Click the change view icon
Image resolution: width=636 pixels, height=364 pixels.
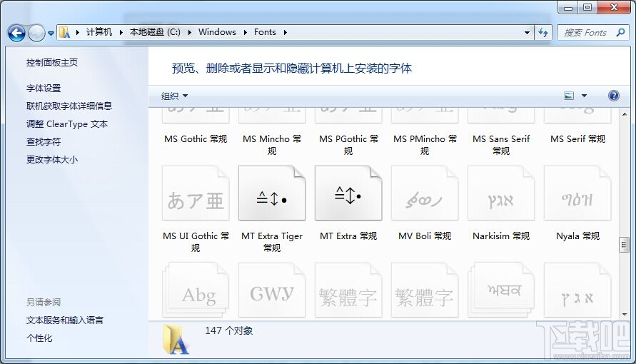tap(569, 96)
